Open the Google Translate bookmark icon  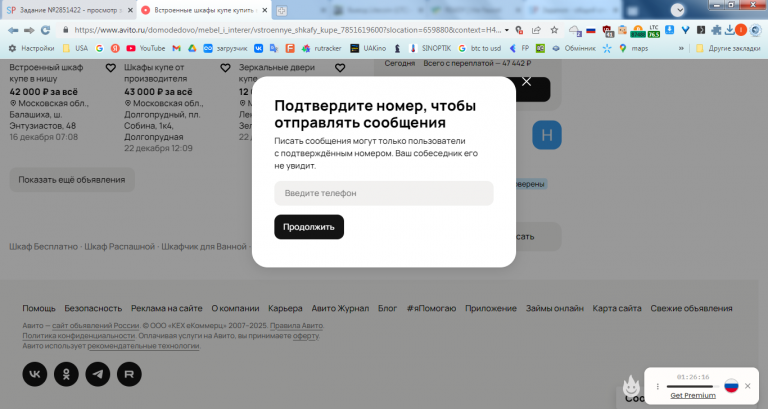point(274,48)
